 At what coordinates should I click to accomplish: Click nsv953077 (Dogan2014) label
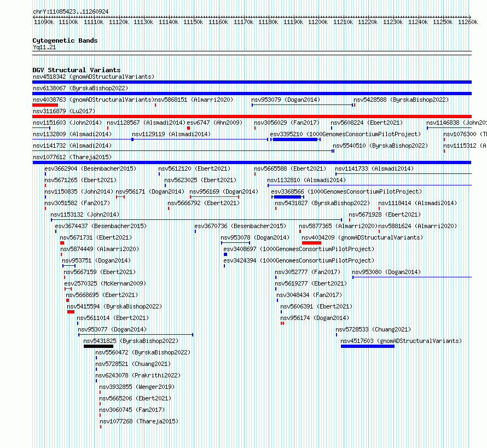click(112, 329)
